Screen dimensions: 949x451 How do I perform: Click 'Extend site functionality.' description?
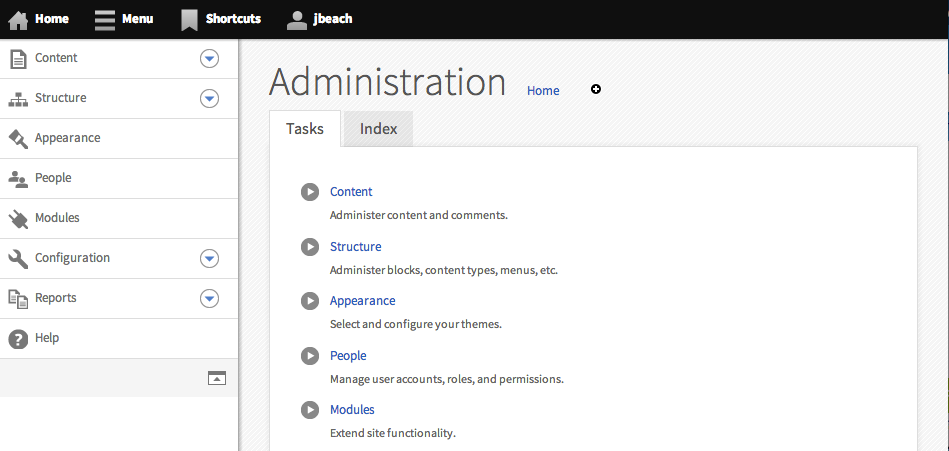(393, 433)
